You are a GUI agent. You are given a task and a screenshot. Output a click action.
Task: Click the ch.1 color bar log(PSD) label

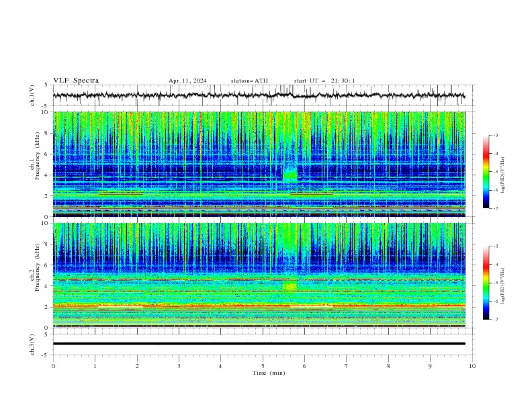503,175
